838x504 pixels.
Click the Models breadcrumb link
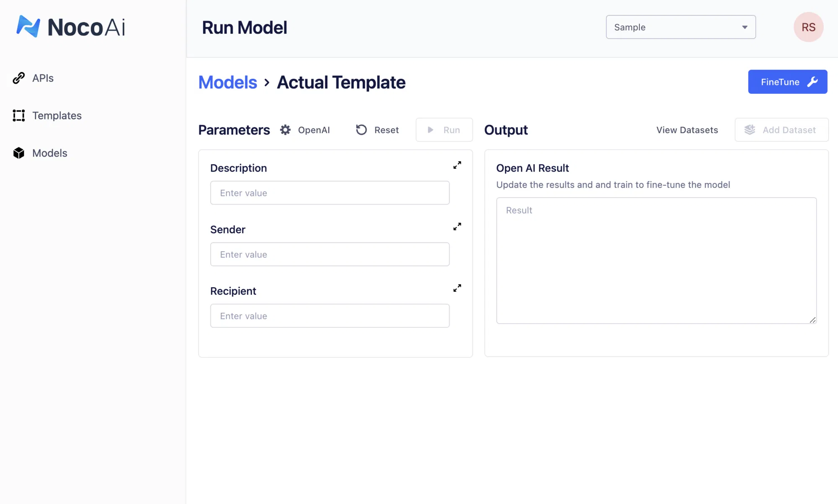[228, 82]
